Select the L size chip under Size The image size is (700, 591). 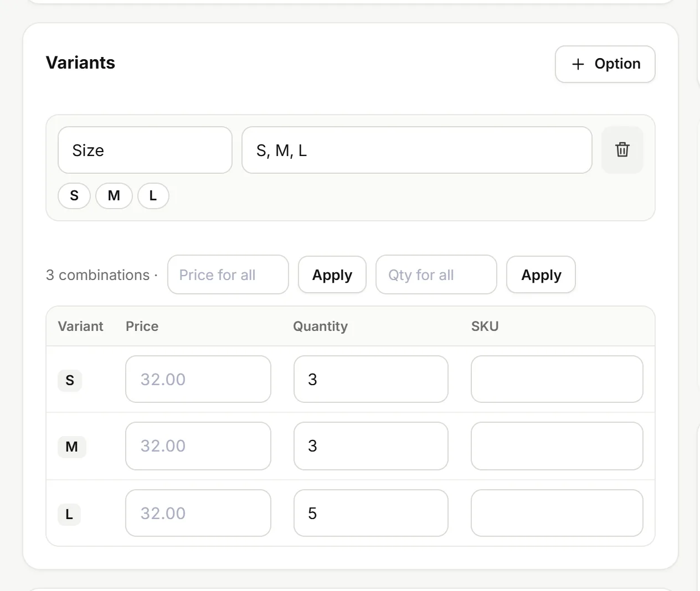pyautogui.click(x=153, y=196)
